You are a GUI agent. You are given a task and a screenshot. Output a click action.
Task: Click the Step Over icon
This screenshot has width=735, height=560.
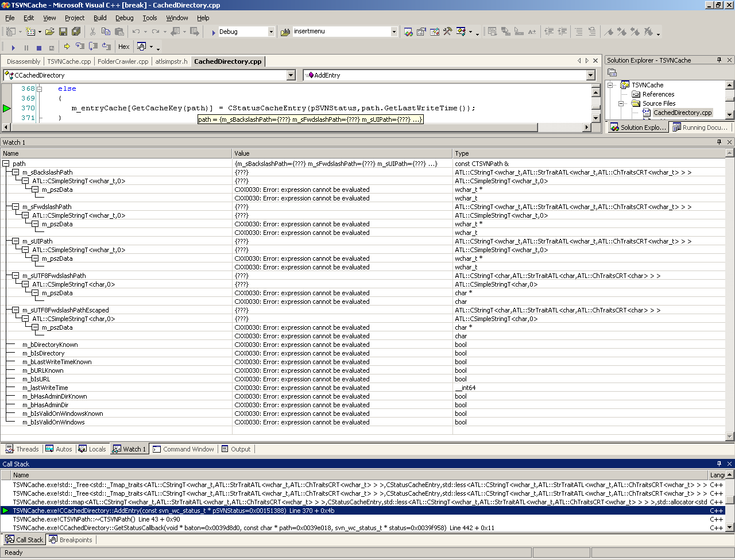[94, 47]
